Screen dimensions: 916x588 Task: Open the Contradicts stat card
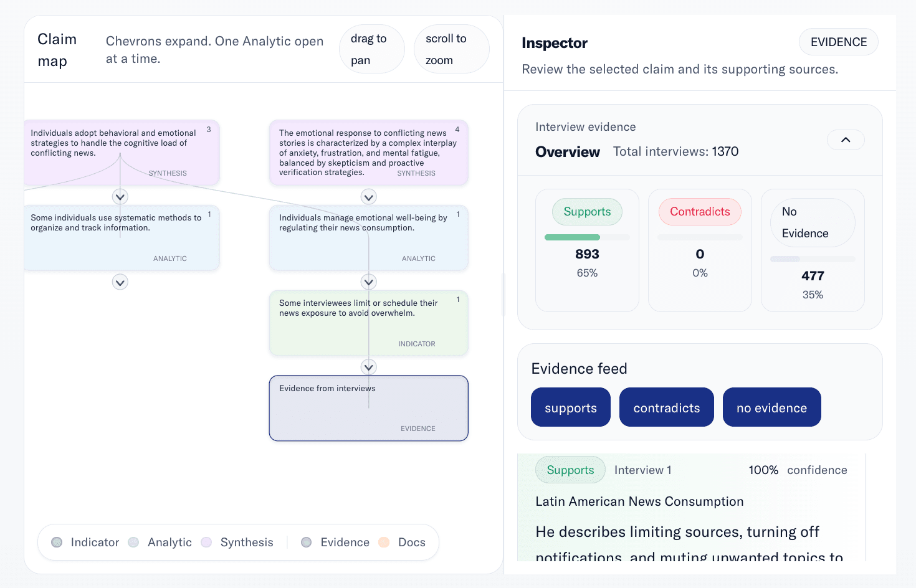click(700, 250)
